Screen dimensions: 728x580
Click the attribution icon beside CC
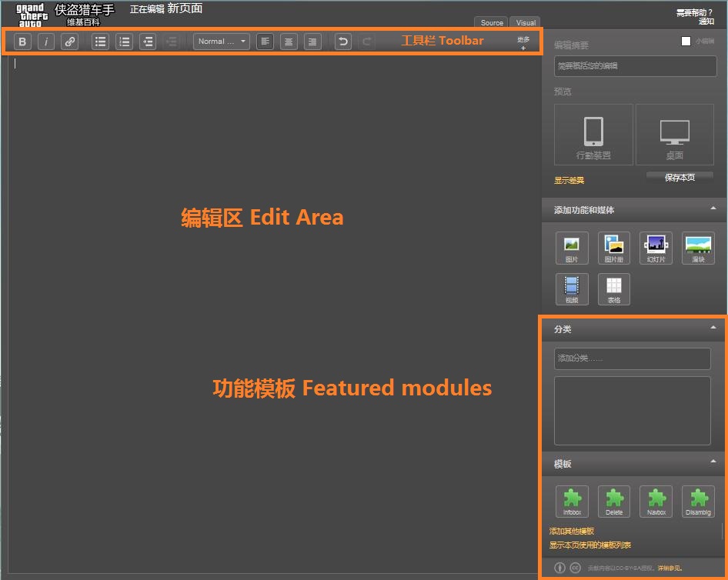click(x=560, y=568)
